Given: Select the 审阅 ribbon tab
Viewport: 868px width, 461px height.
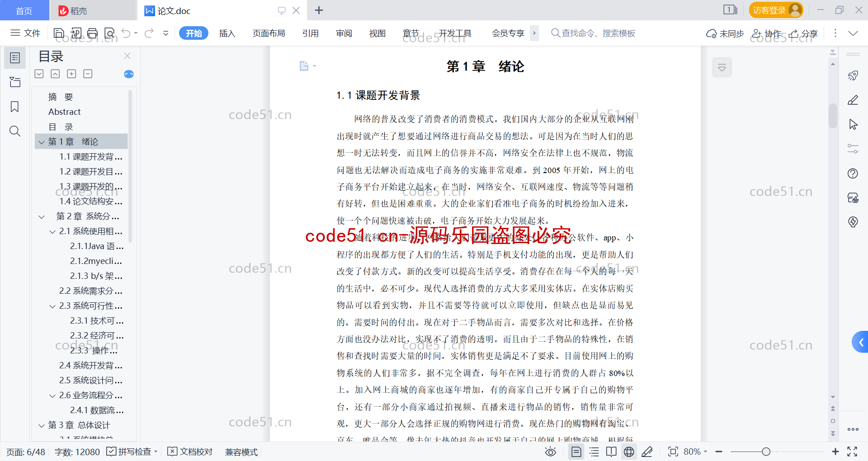Looking at the screenshot, I should 344,33.
